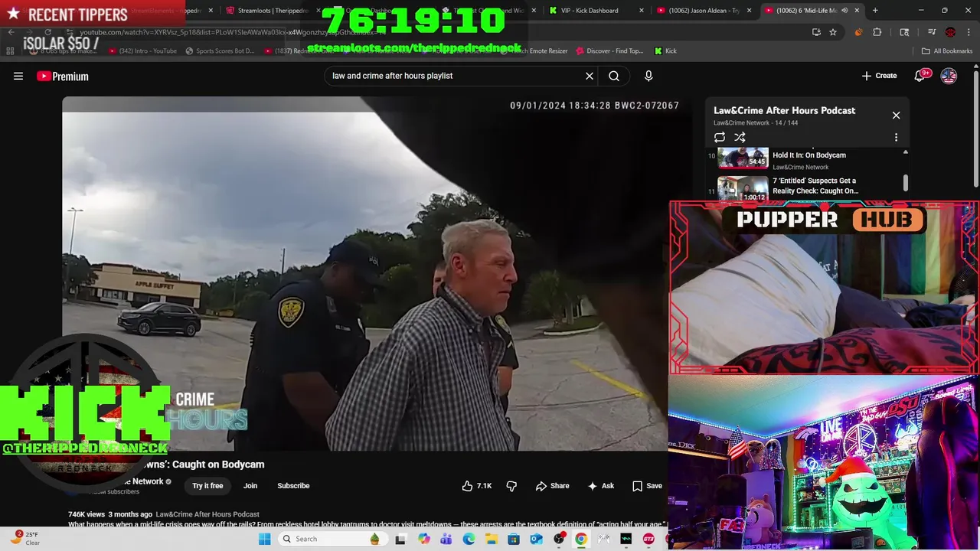Toggle shuffle playlist
This screenshot has height=551, width=980.
tap(740, 138)
